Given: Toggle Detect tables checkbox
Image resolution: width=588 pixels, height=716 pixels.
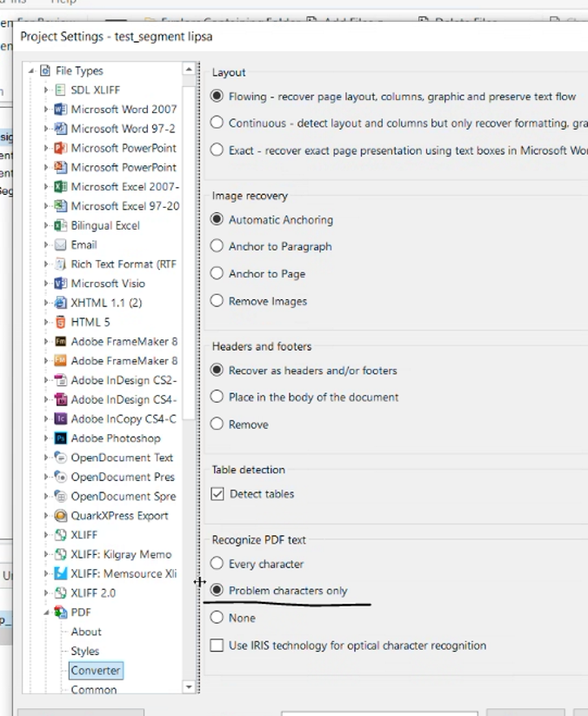Looking at the screenshot, I should point(217,493).
